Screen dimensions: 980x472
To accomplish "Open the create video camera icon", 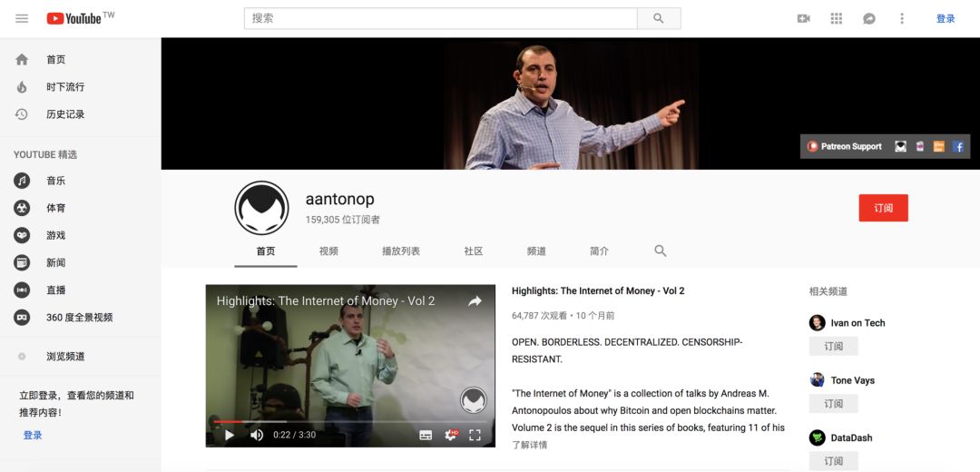I will tap(804, 19).
